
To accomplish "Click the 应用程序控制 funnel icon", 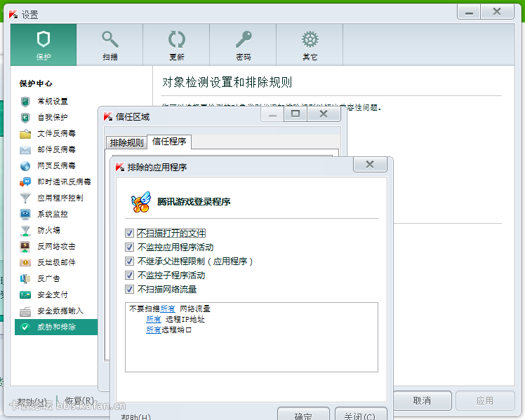I will 25,198.
